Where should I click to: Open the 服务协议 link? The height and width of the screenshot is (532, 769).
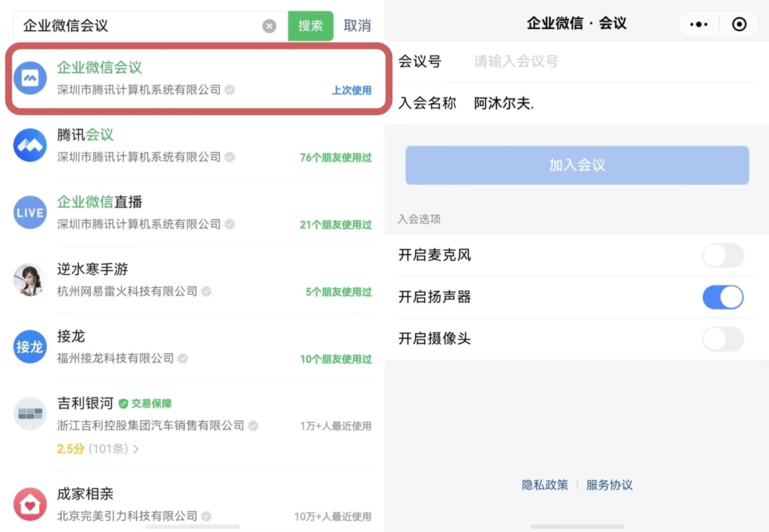point(609,485)
